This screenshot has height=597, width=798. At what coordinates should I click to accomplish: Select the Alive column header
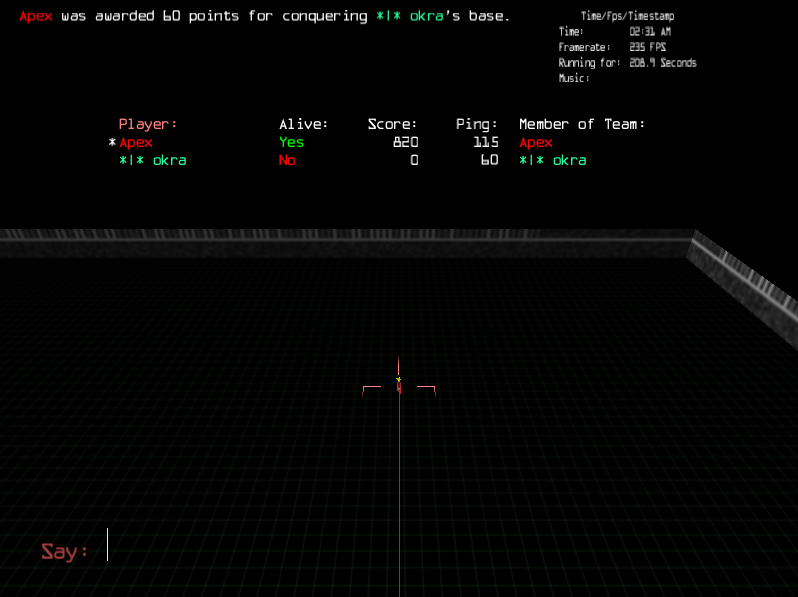click(x=303, y=124)
